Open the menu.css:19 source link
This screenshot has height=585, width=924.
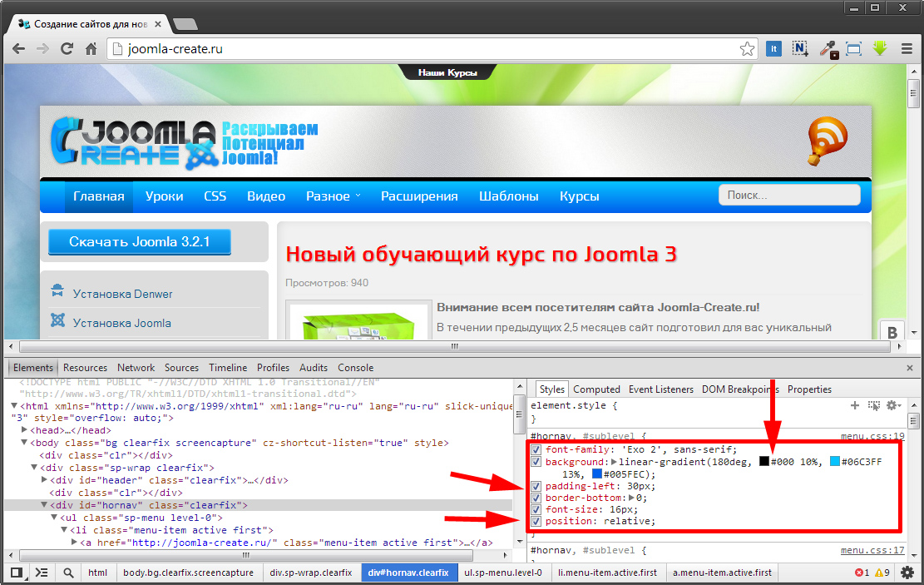[872, 436]
